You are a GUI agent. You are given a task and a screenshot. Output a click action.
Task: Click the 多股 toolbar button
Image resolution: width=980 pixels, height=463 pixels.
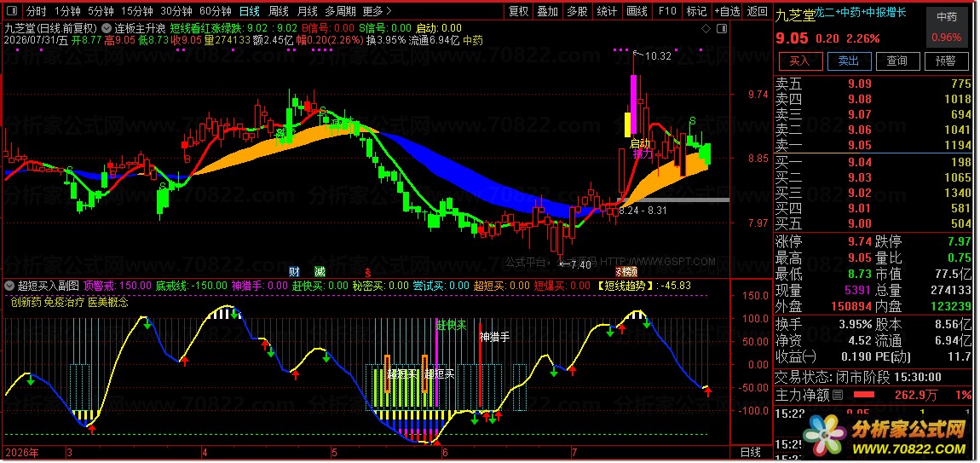tap(578, 10)
